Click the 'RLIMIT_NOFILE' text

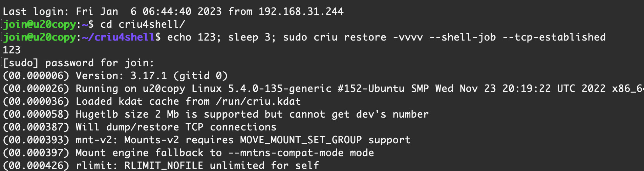coord(164,166)
